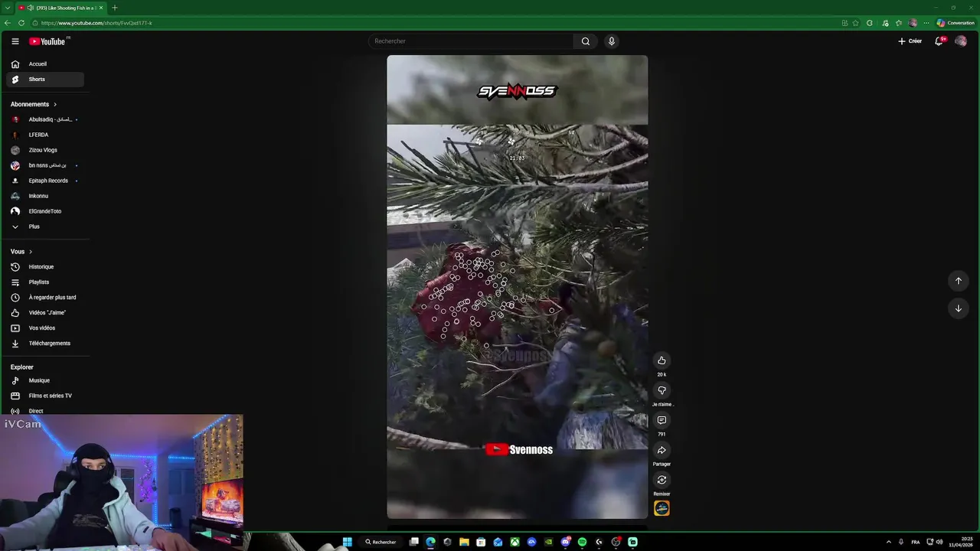Open the bn nsns channel
980x551 pixels.
click(x=45, y=165)
